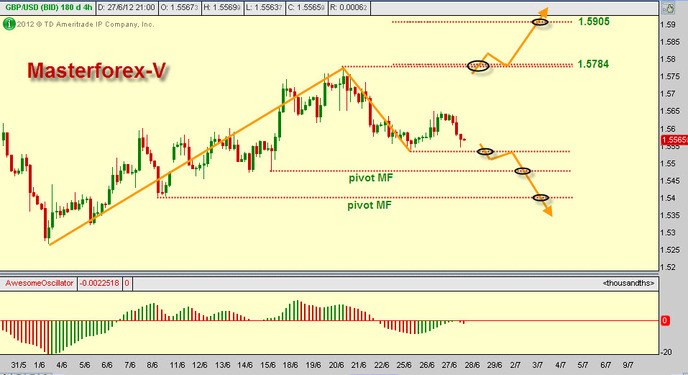
Task: Click the 1.5784 resistance level label
Action: coord(593,64)
